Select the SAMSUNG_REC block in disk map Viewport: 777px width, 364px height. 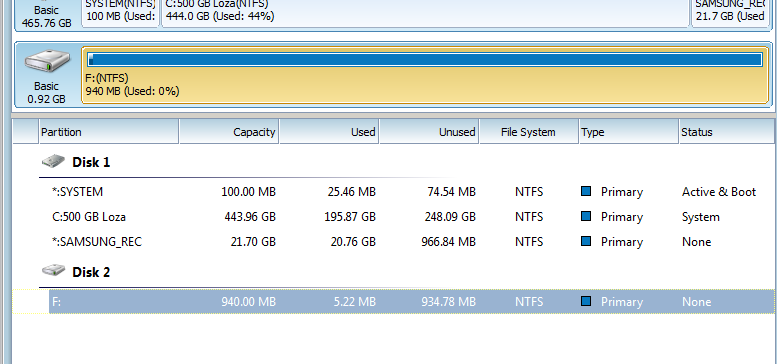tap(731, 13)
